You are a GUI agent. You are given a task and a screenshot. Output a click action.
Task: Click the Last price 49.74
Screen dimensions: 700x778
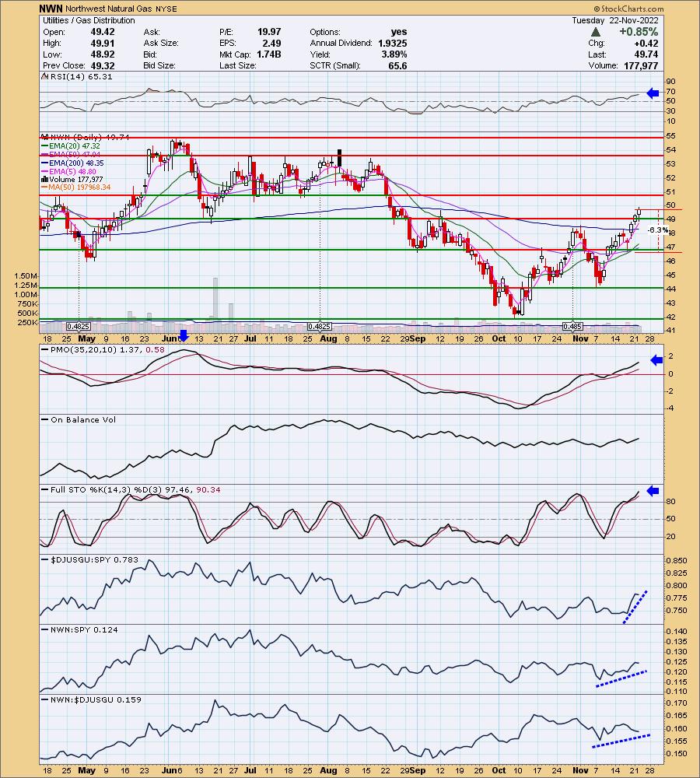[646, 54]
